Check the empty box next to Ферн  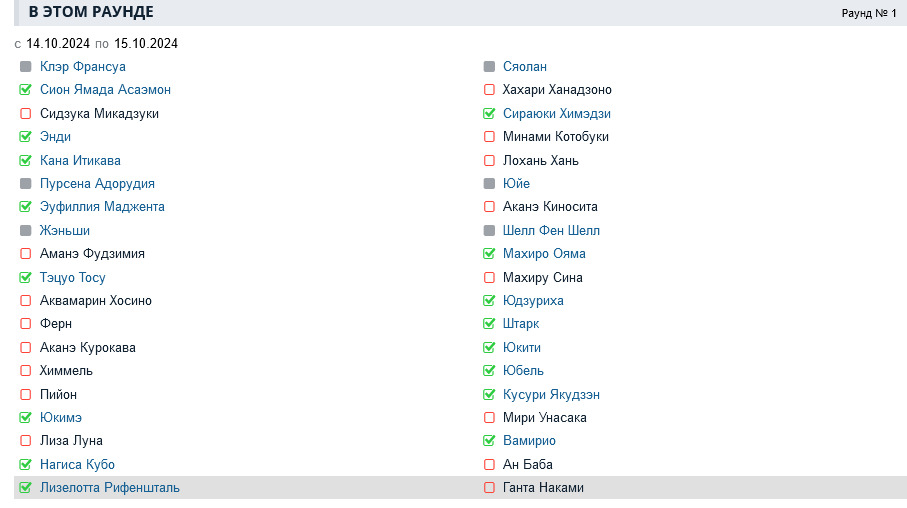[x=25, y=324]
